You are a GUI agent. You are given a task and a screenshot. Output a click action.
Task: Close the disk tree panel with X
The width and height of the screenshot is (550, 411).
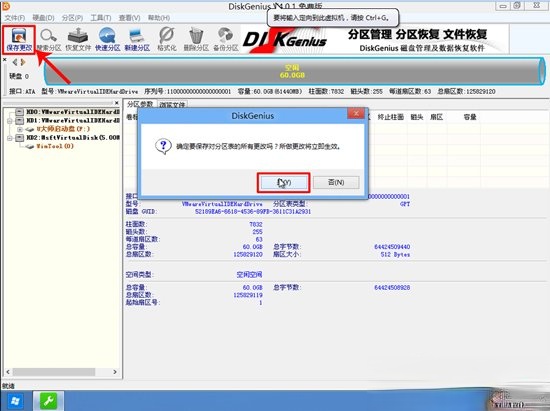tap(116, 103)
